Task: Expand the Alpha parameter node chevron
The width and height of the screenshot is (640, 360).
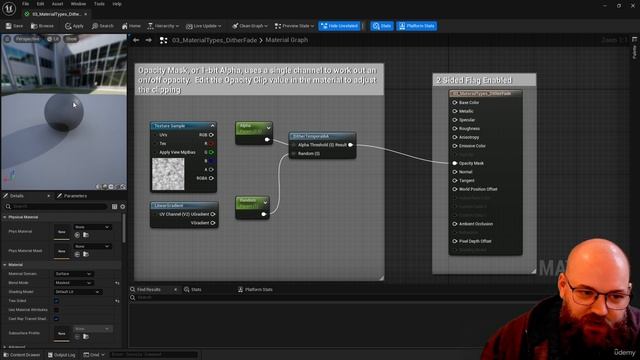Action: [x=269, y=128]
